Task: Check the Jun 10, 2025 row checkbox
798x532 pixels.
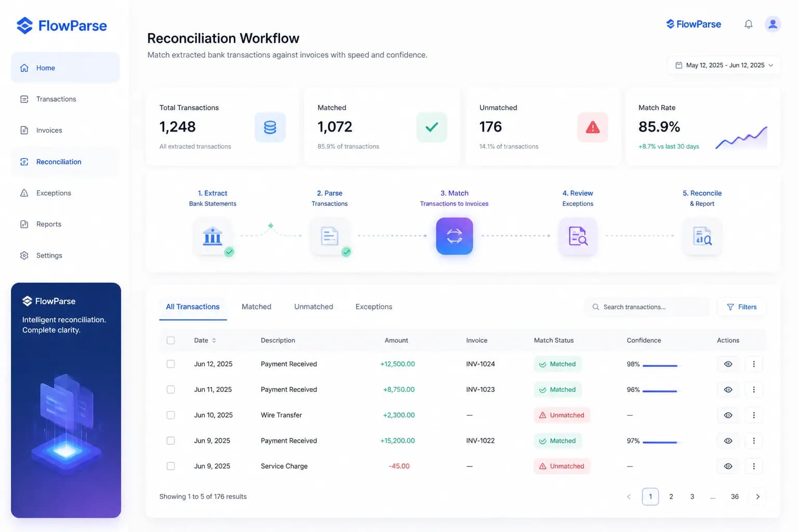Action: [170, 415]
